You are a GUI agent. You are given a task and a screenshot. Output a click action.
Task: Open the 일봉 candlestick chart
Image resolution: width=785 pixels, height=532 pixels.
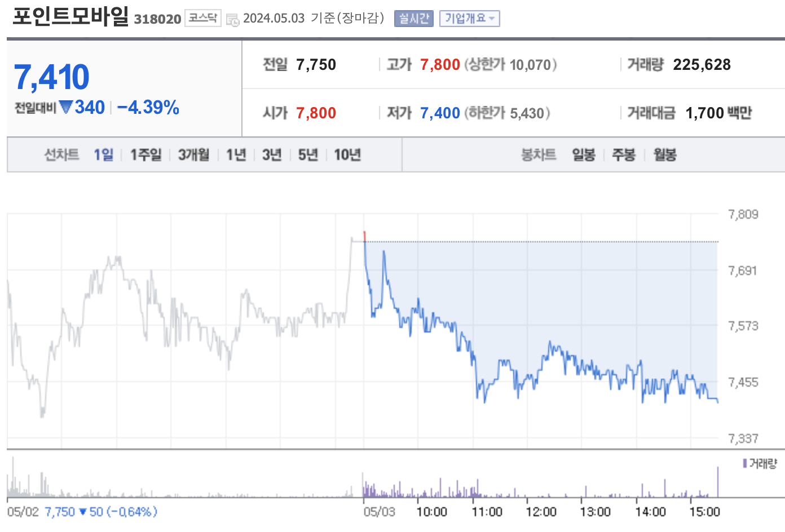coord(584,154)
